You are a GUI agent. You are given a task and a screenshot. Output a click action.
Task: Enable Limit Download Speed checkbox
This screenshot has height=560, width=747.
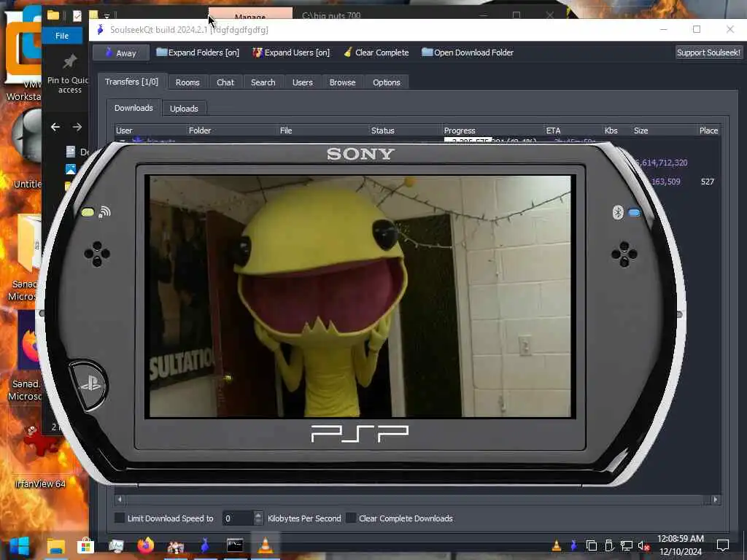point(120,518)
